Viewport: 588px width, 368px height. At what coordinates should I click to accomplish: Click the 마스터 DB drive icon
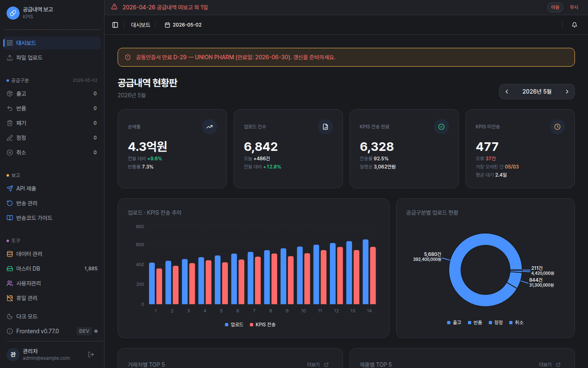[x=10, y=269]
